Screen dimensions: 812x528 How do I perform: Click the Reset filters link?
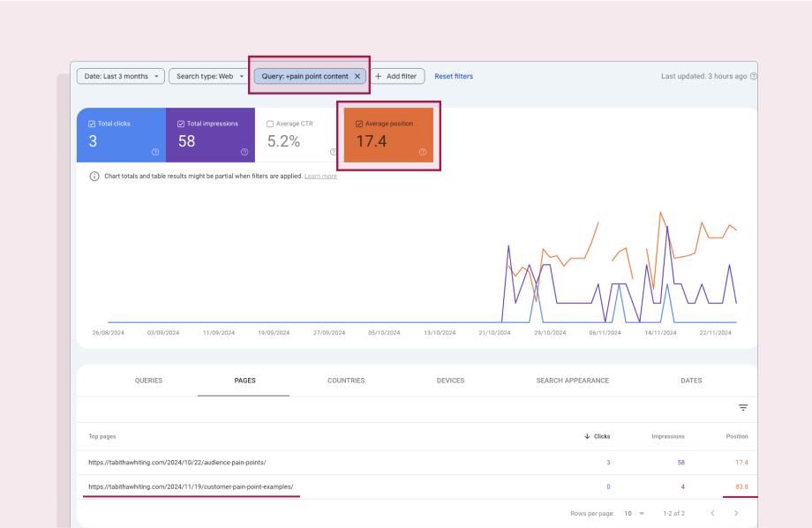[x=453, y=76]
